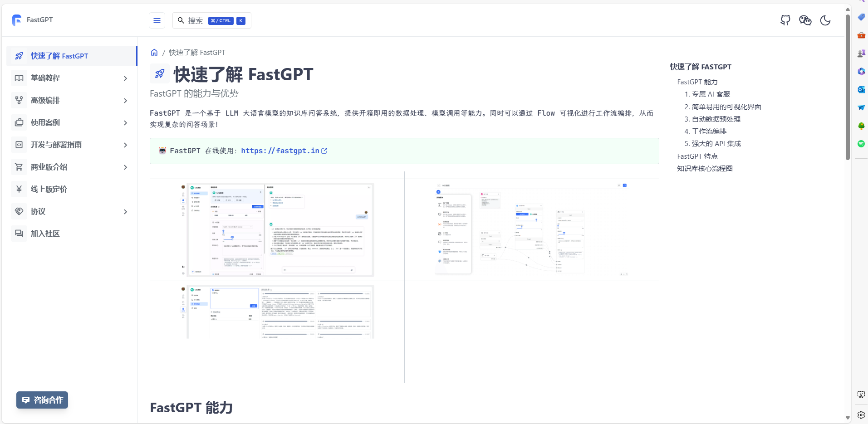The image size is (868, 424).
Task: Open the briefcase tools sidebar icon
Action: (861, 35)
